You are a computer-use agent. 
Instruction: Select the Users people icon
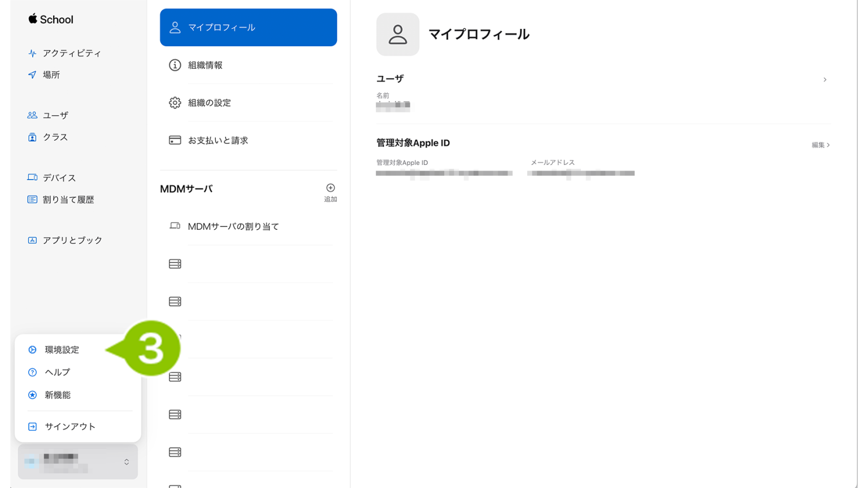pyautogui.click(x=32, y=115)
